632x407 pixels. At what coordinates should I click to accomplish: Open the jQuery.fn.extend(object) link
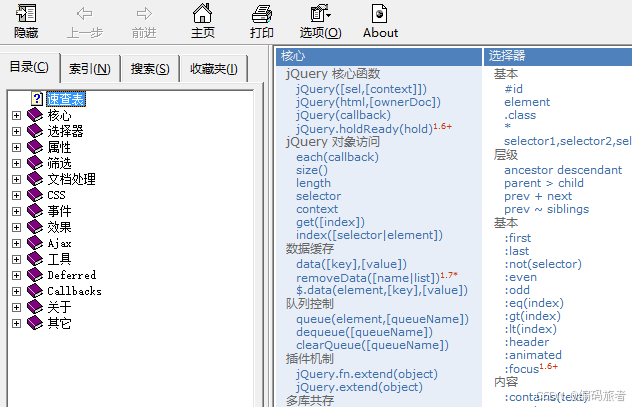tap(367, 374)
